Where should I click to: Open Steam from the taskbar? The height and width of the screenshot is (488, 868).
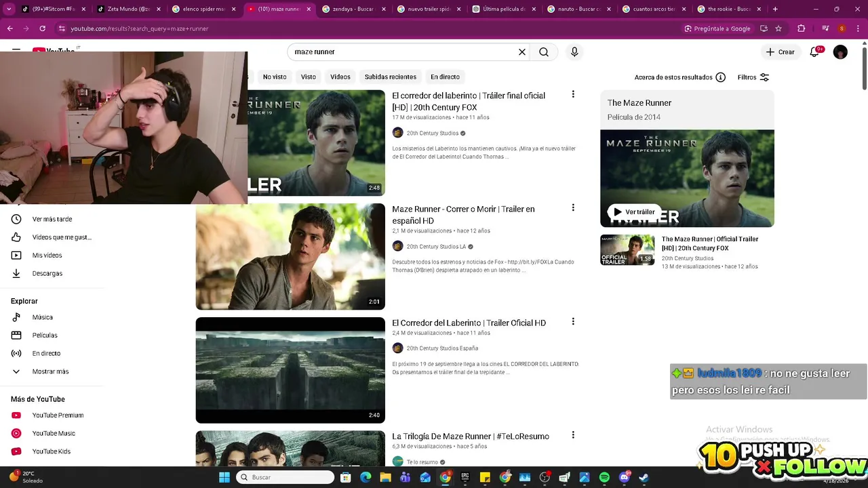(644, 477)
